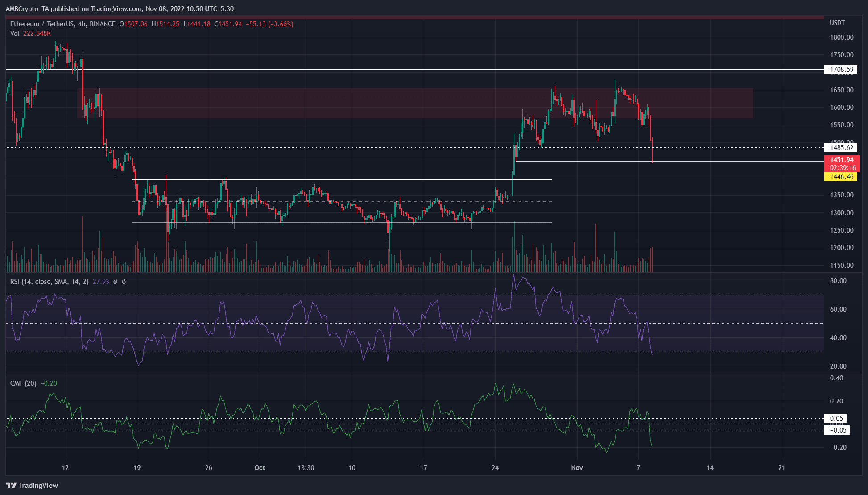868x495 pixels.
Task: Click the 1708.59 price axis label
Action: point(841,70)
